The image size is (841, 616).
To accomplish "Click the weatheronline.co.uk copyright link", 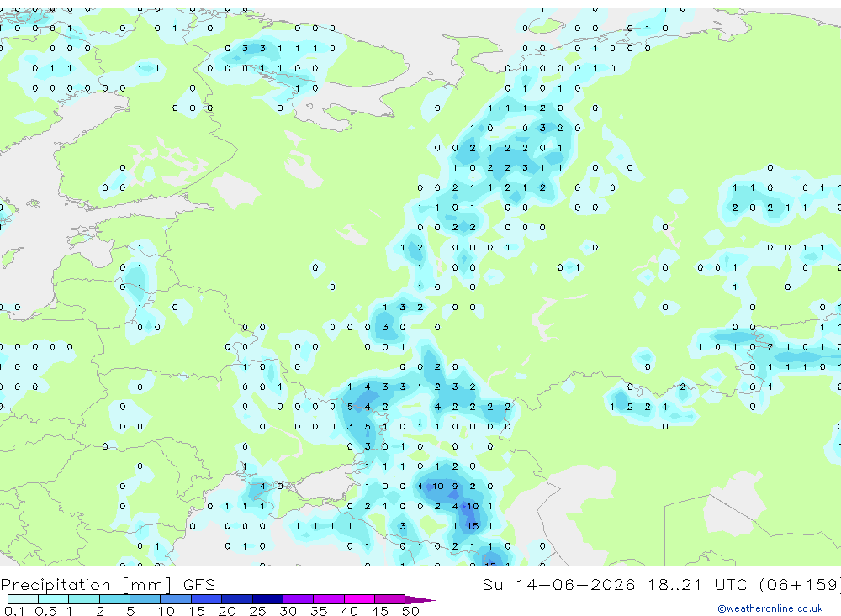I will coord(770,608).
